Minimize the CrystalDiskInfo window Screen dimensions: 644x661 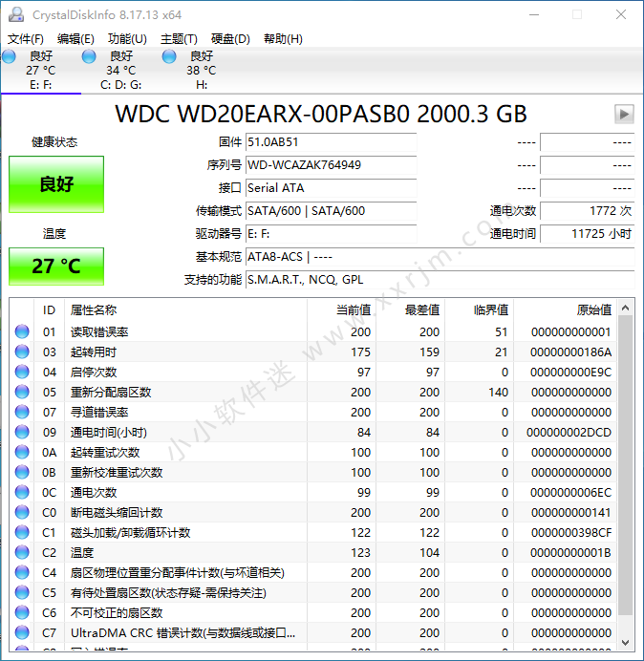pyautogui.click(x=534, y=14)
